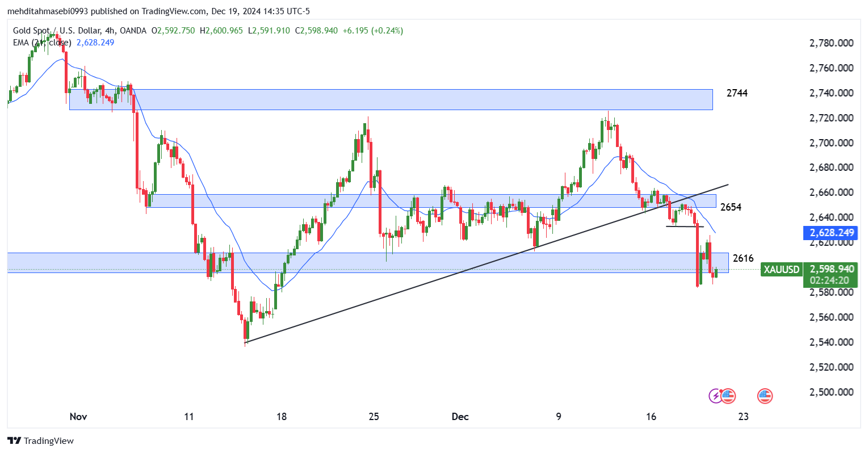Click the 2616 support level label
Image resolution: width=868 pixels, height=453 pixels.
tap(743, 258)
